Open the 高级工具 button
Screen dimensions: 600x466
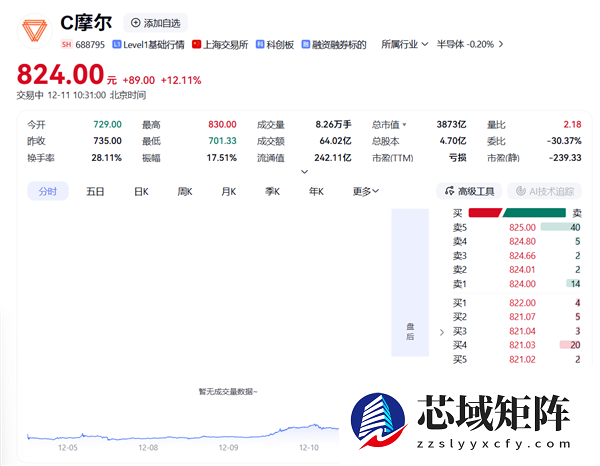pyautogui.click(x=469, y=191)
